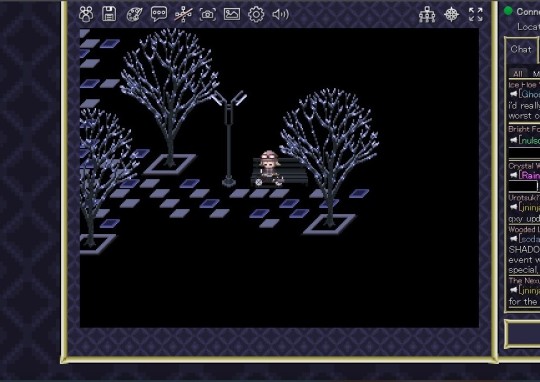Click the compass crosshair icon

pyautogui.click(x=451, y=15)
